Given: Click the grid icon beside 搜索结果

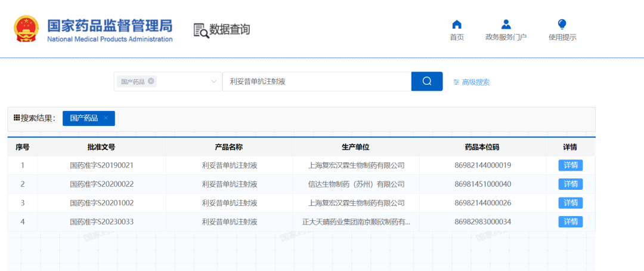Looking at the screenshot, I should [17, 118].
